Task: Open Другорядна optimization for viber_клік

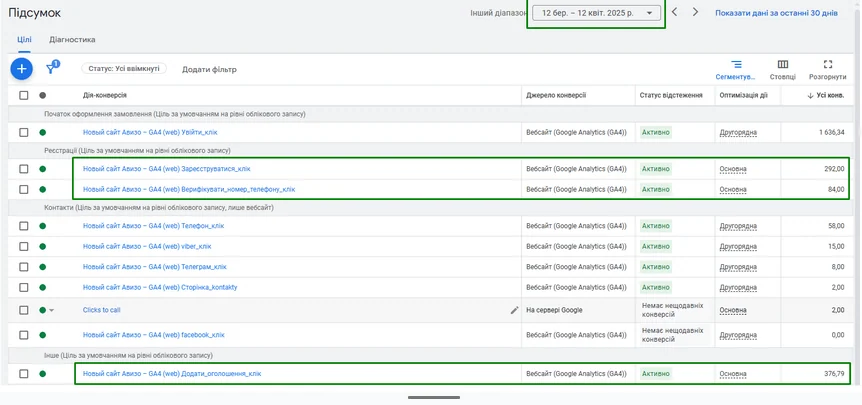Action: click(738, 246)
